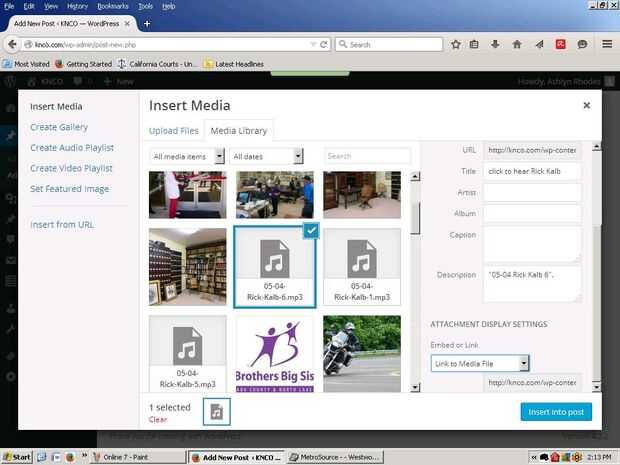This screenshot has width=620, height=465.
Task: Edit the Title field text
Action: [x=532, y=171]
